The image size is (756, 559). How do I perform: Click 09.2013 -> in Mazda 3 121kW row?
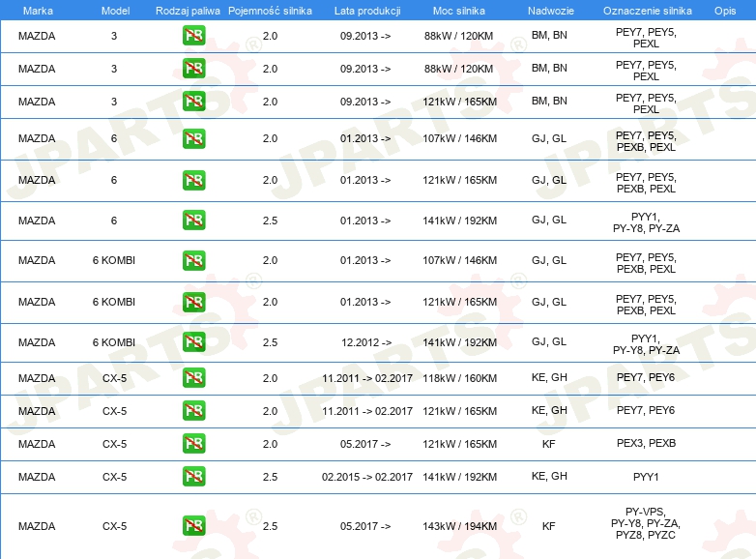[365, 102]
